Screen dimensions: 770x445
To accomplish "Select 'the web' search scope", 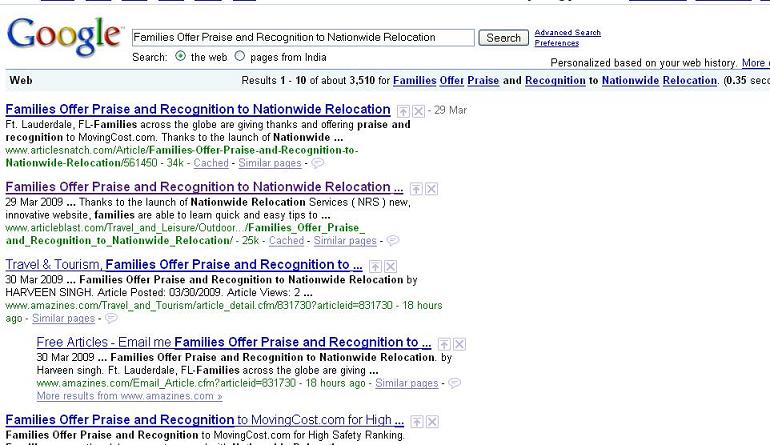I will pos(181,56).
